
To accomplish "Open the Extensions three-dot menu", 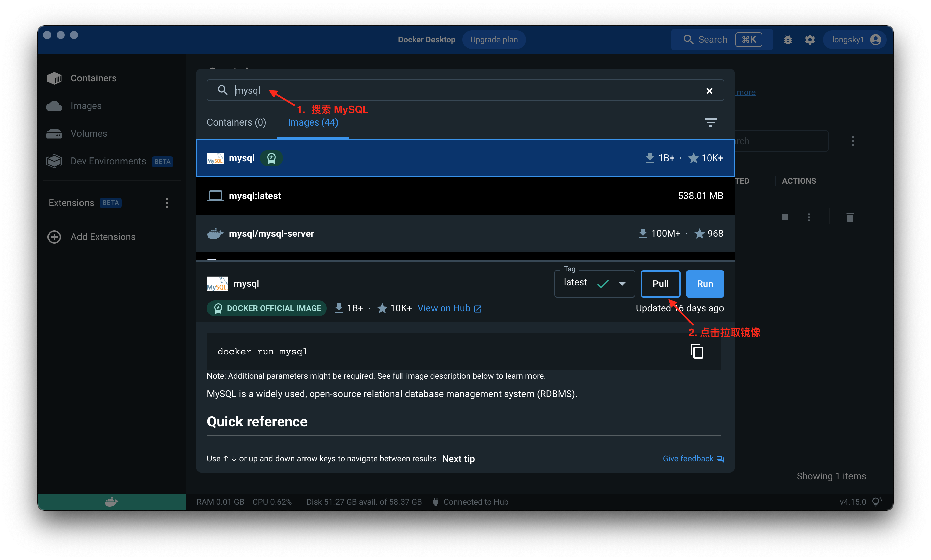I will pyautogui.click(x=167, y=203).
